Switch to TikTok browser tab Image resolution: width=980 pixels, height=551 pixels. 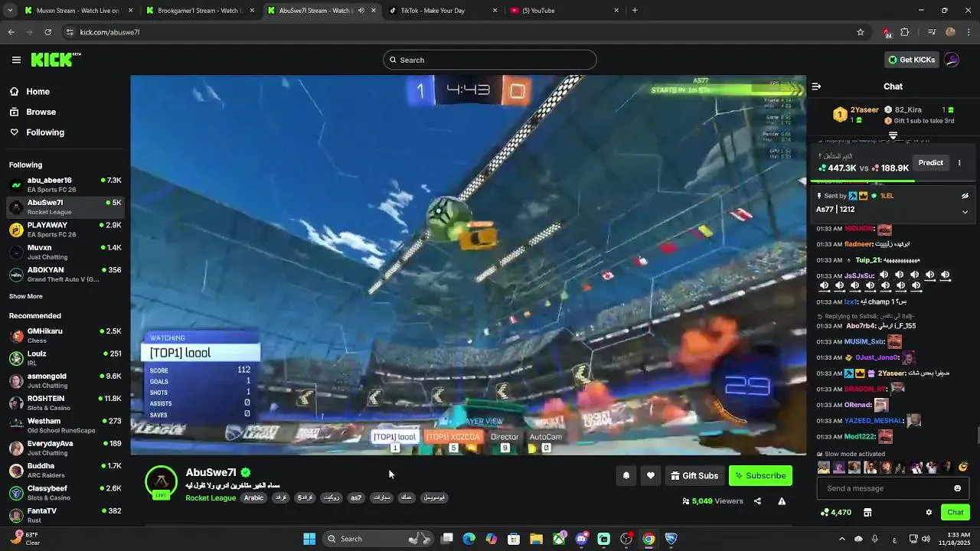(x=443, y=11)
